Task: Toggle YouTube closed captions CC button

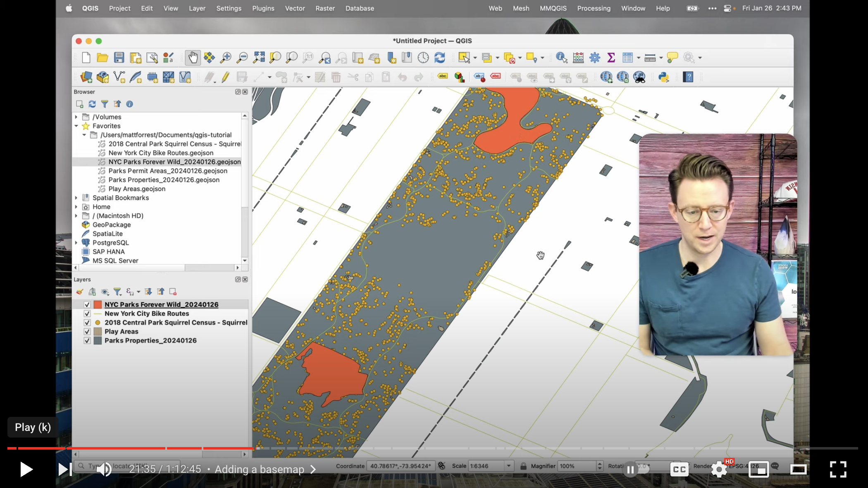Action: [x=680, y=469]
